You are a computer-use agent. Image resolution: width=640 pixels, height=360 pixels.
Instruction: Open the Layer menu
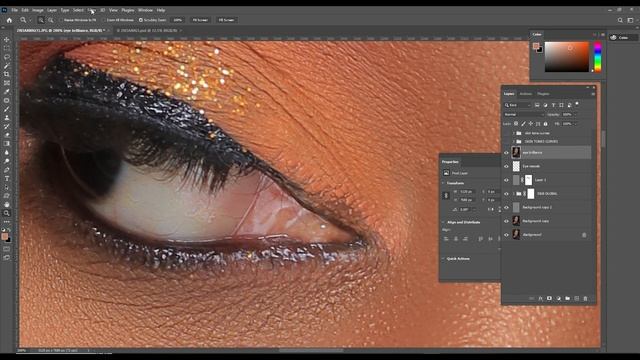[x=52, y=10]
